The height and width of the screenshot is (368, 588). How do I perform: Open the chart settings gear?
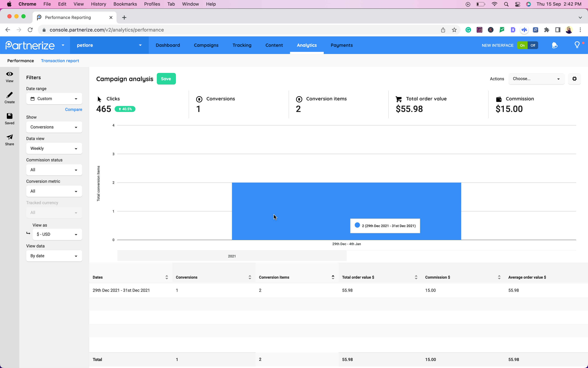(x=574, y=79)
